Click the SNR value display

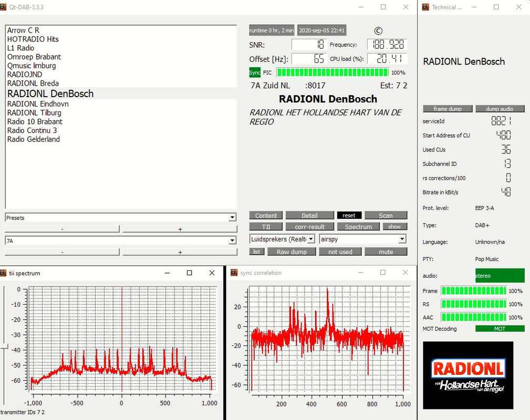[x=309, y=44]
